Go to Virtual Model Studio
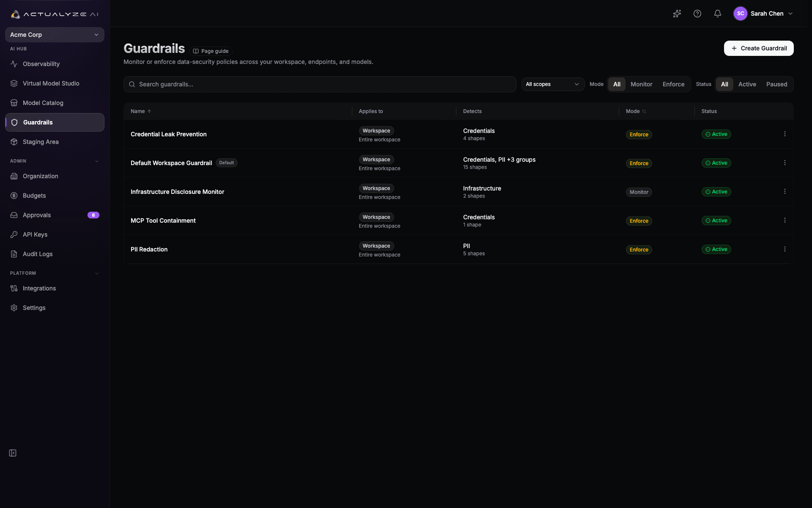812x508 pixels. [55, 83]
